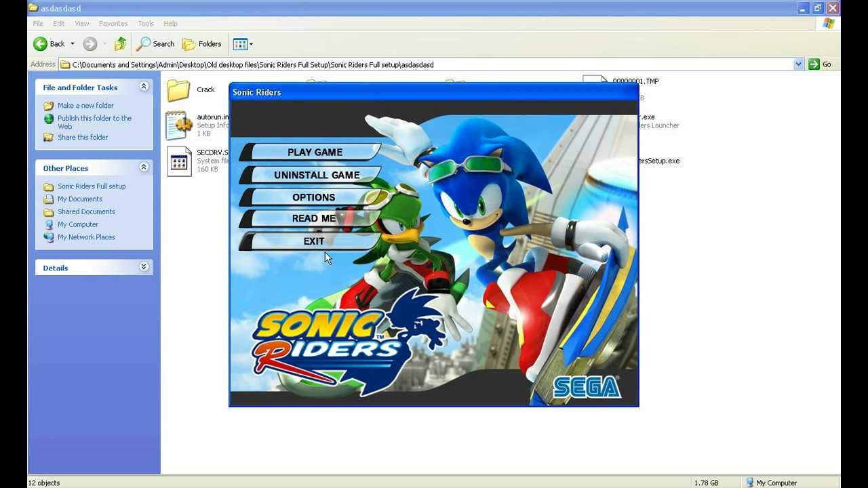Click the Shared Documents folder icon
This screenshot has width=868, height=488.
[48, 212]
